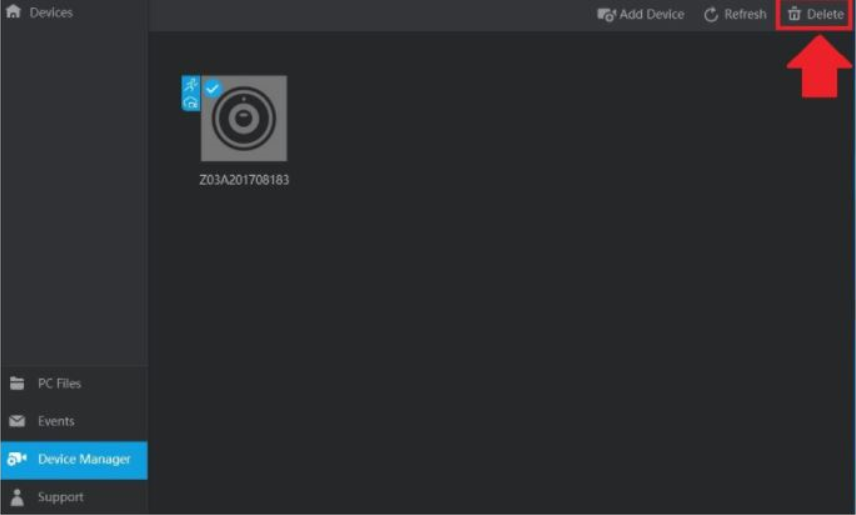The image size is (856, 515).
Task: Click the Device Manager camera icon
Action: click(17, 459)
